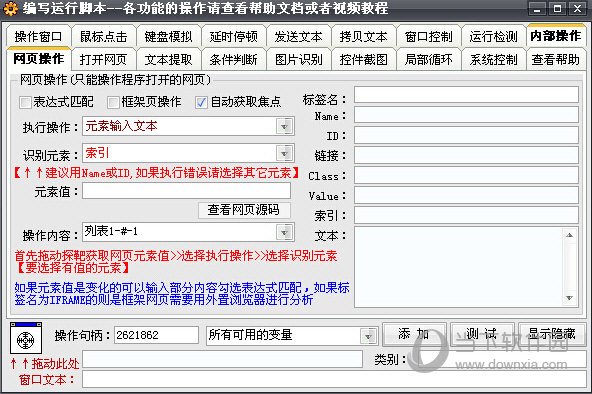Viewport: 592px width, 394px height.
Task: Select the 运行检测 tab
Action: 493,37
